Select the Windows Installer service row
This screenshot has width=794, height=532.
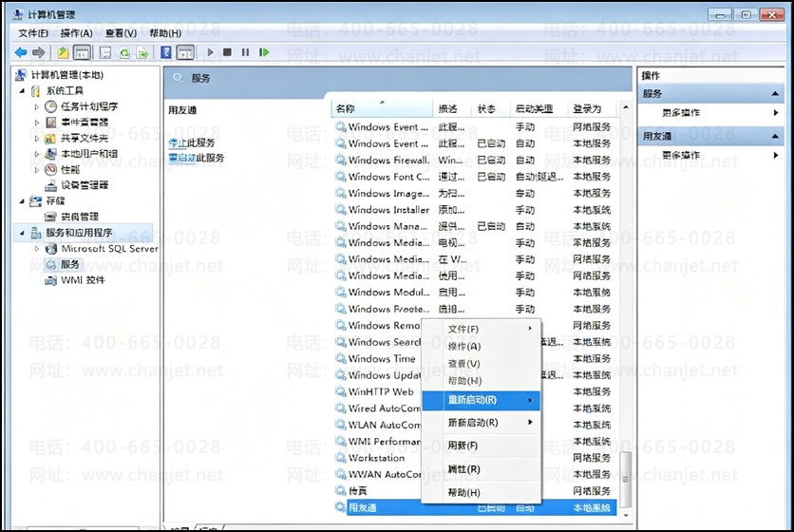[475, 210]
